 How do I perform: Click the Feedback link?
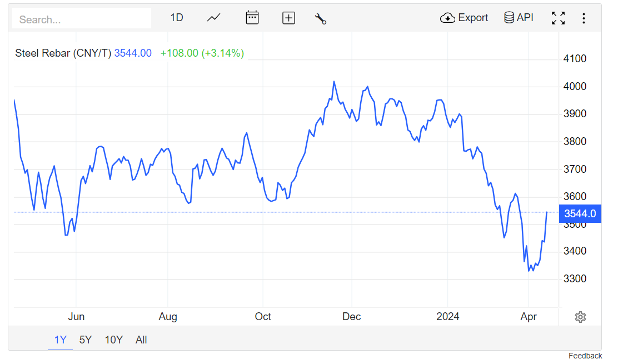(x=585, y=356)
